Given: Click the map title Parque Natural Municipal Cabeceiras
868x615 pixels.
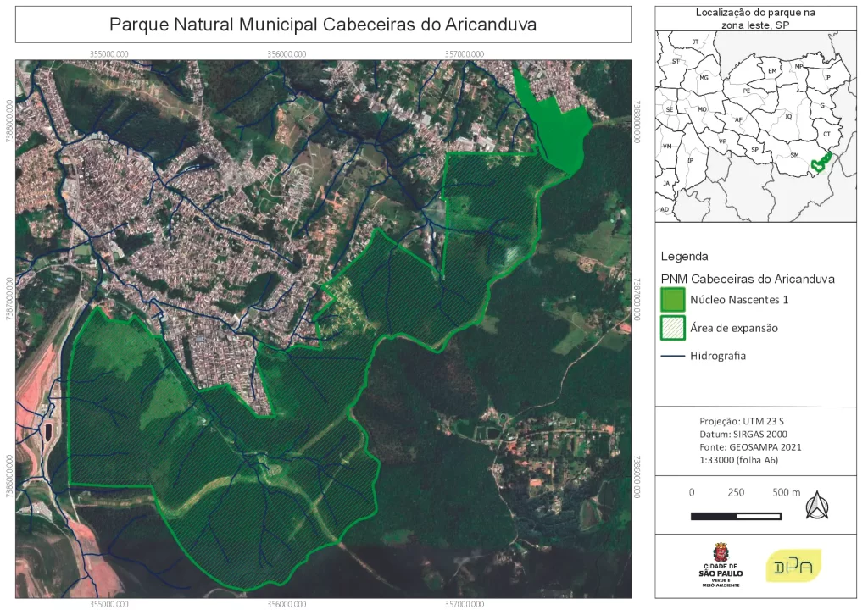Looking at the screenshot, I should [x=322, y=24].
